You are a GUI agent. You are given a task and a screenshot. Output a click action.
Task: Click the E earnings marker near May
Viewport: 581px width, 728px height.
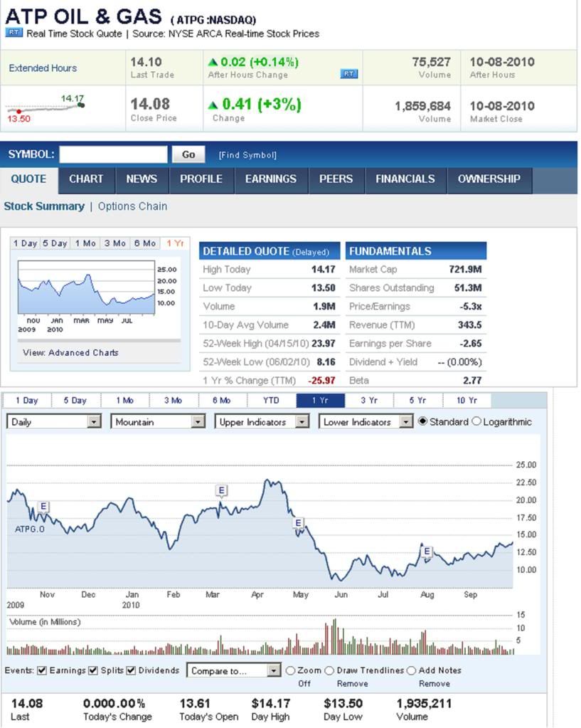298,523
